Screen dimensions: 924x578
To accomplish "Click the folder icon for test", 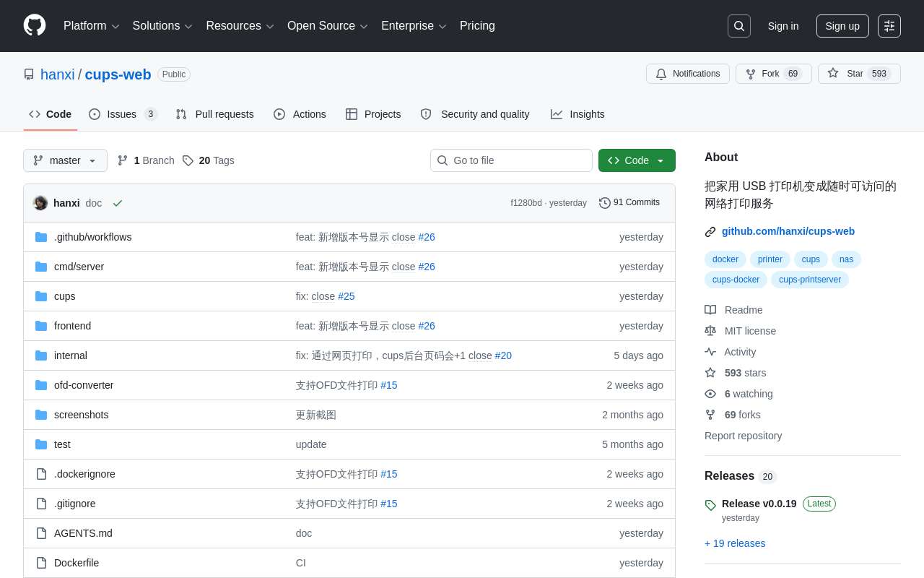I will 41,444.
